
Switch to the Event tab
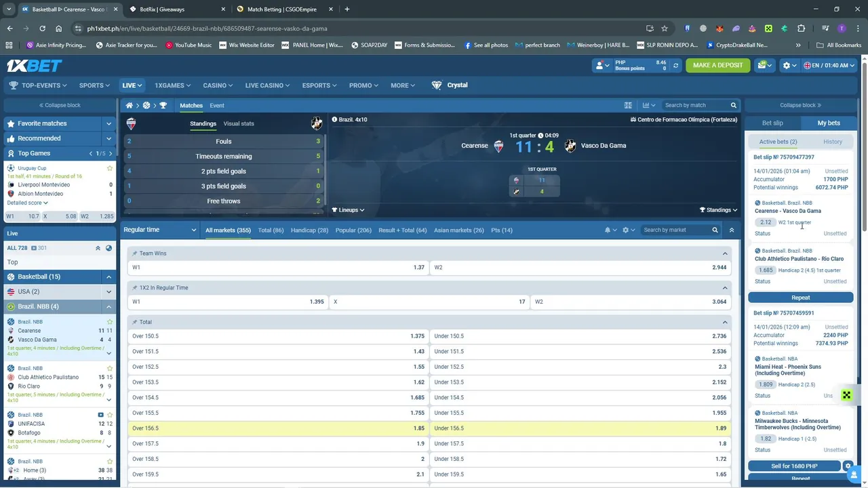(x=217, y=106)
